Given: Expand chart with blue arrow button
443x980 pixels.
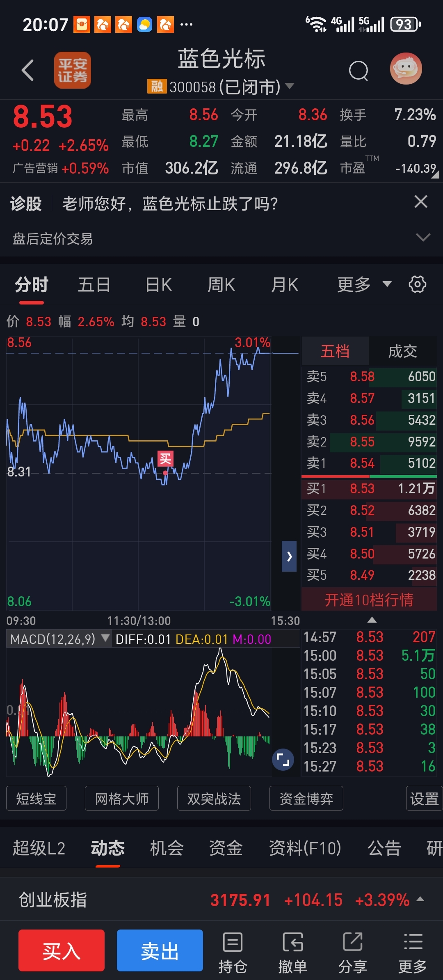Looking at the screenshot, I should click(289, 556).
